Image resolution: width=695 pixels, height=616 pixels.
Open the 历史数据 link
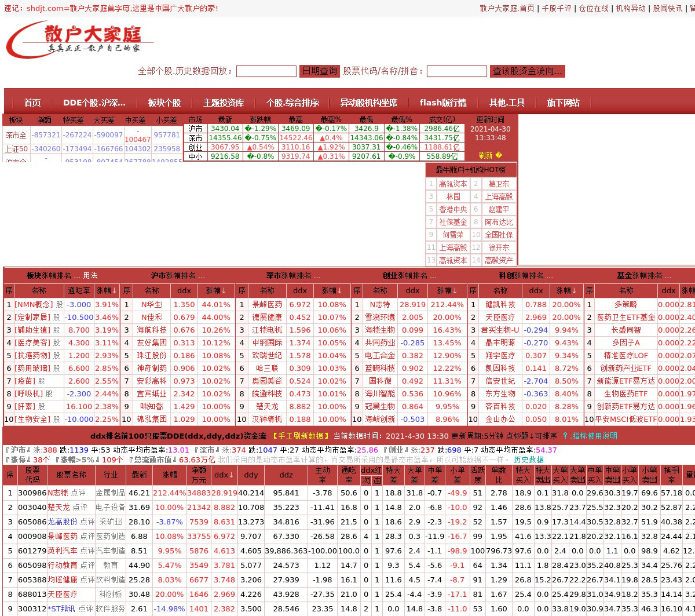(528, 460)
